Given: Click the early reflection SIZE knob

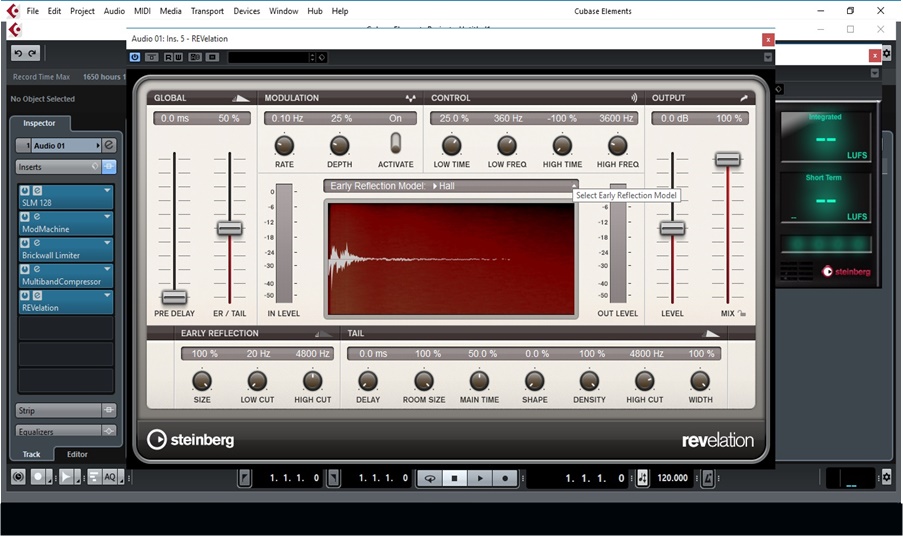Looking at the screenshot, I should pos(202,381).
